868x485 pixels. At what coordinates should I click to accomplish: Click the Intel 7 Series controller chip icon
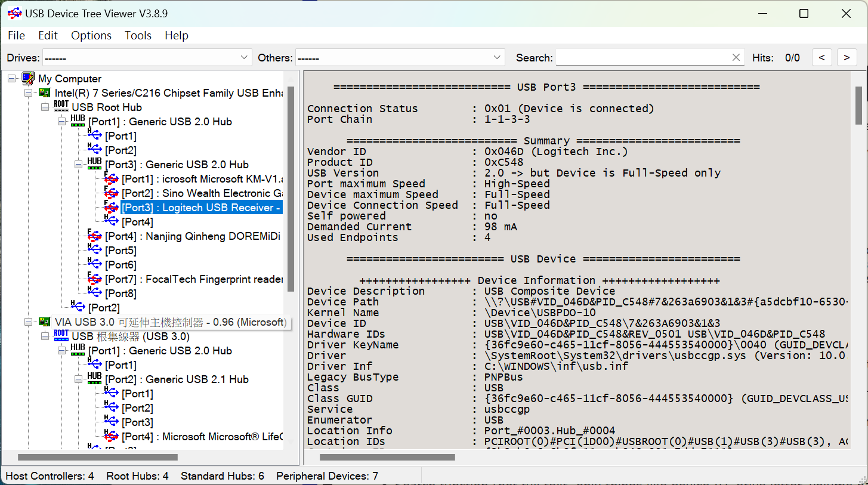pos(45,93)
